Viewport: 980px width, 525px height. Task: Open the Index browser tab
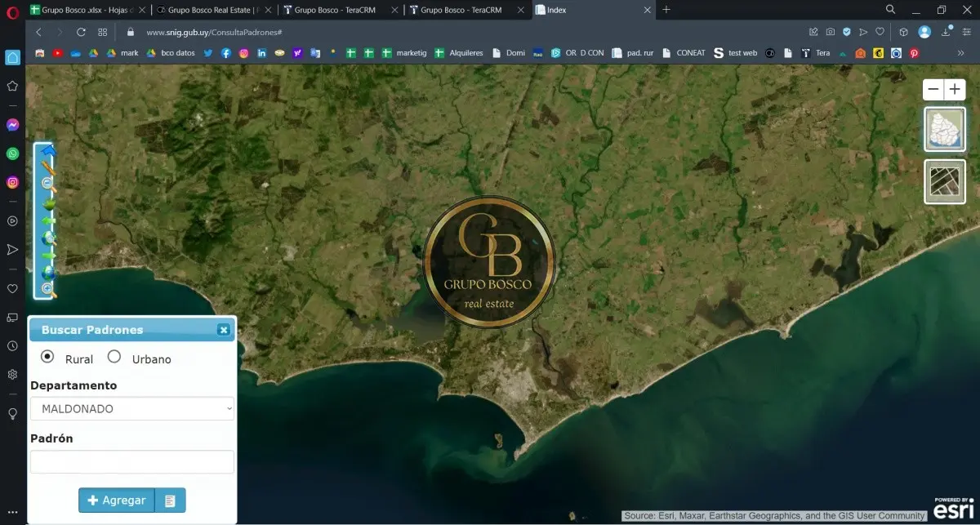click(x=594, y=10)
